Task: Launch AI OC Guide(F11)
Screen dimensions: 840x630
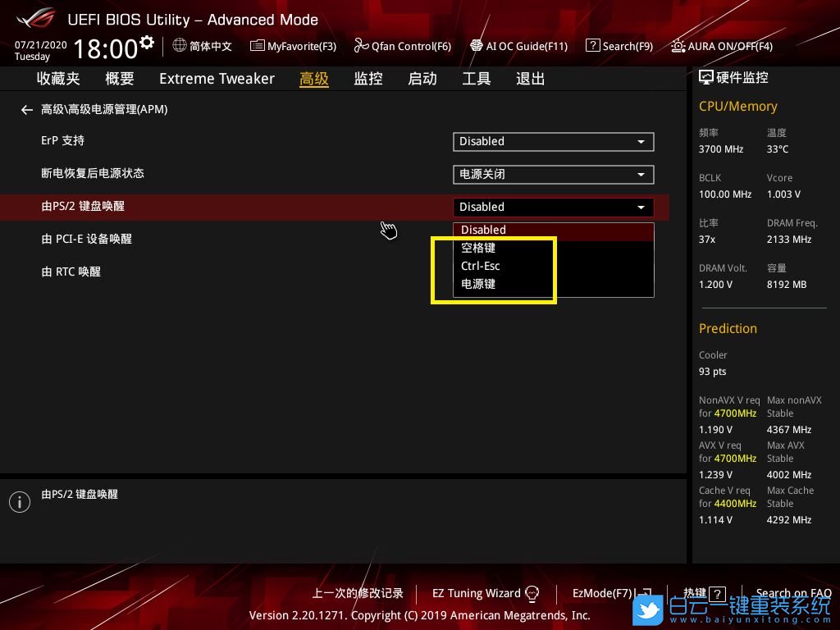Action: click(477, 46)
